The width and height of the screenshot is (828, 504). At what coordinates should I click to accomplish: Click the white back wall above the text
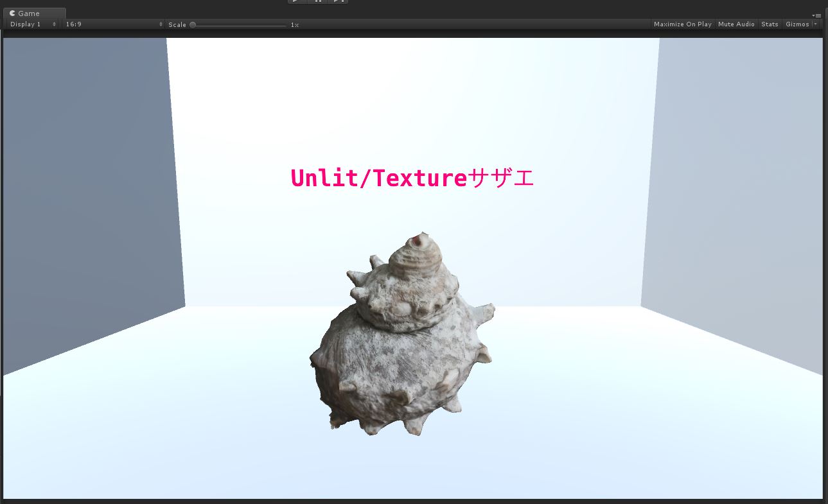[412, 96]
